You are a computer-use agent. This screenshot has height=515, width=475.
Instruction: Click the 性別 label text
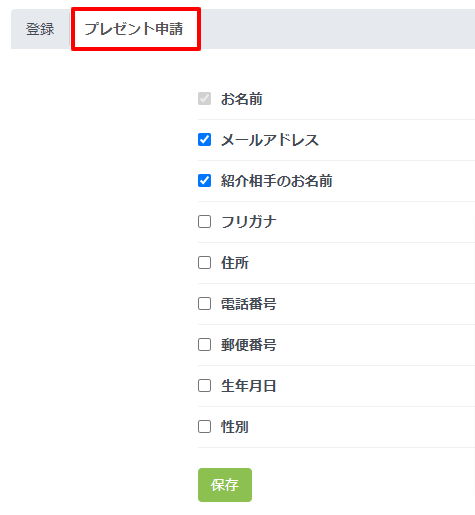(x=235, y=427)
